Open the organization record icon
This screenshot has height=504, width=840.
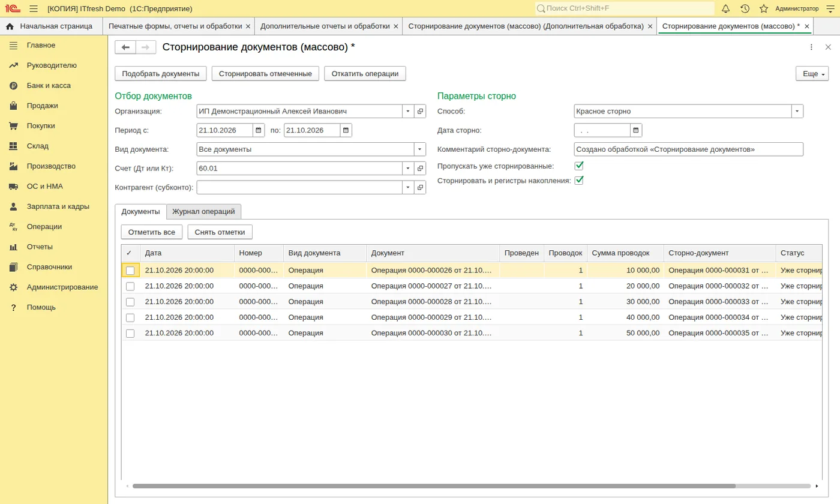point(420,111)
